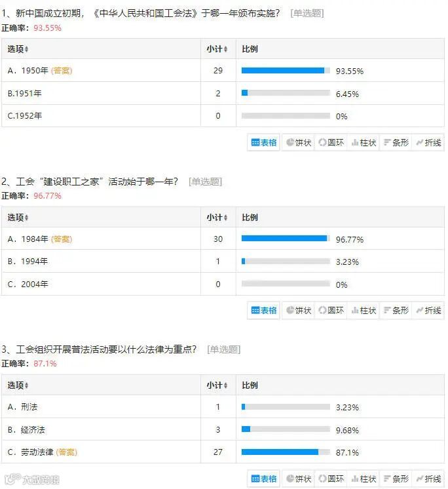Select the 圆环 button for question 2
The image size is (448, 489).
click(x=331, y=310)
